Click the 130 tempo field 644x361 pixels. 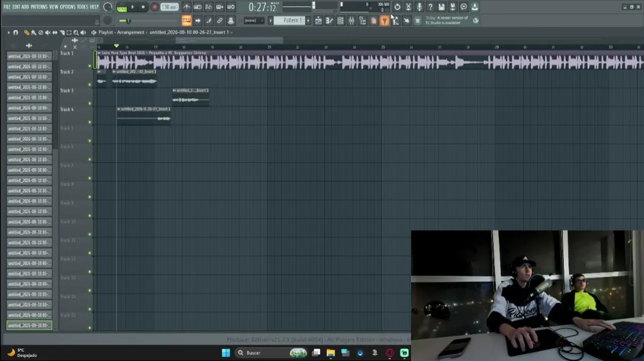tap(170, 7)
